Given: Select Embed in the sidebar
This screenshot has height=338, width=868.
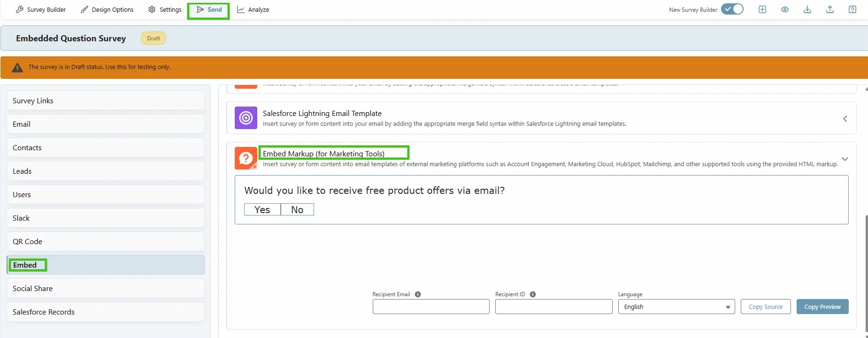Looking at the screenshot, I should tap(106, 265).
